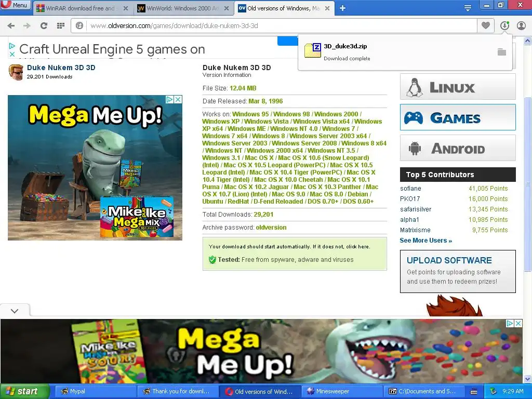Close the Unreal Engine banner ad

[12, 54]
